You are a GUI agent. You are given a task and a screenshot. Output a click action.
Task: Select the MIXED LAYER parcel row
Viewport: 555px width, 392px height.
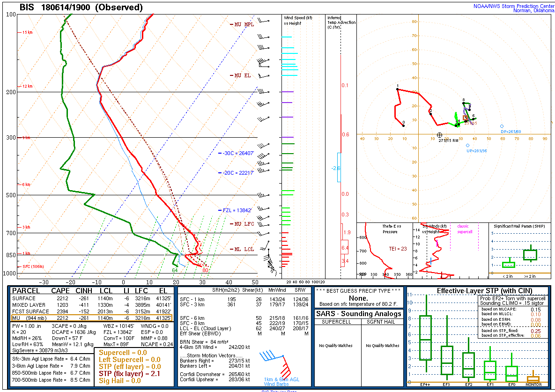point(92,305)
